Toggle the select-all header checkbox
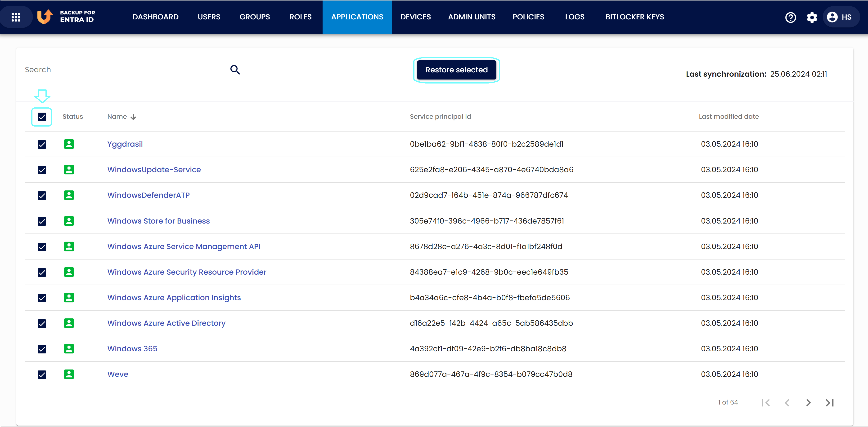 pyautogui.click(x=42, y=117)
